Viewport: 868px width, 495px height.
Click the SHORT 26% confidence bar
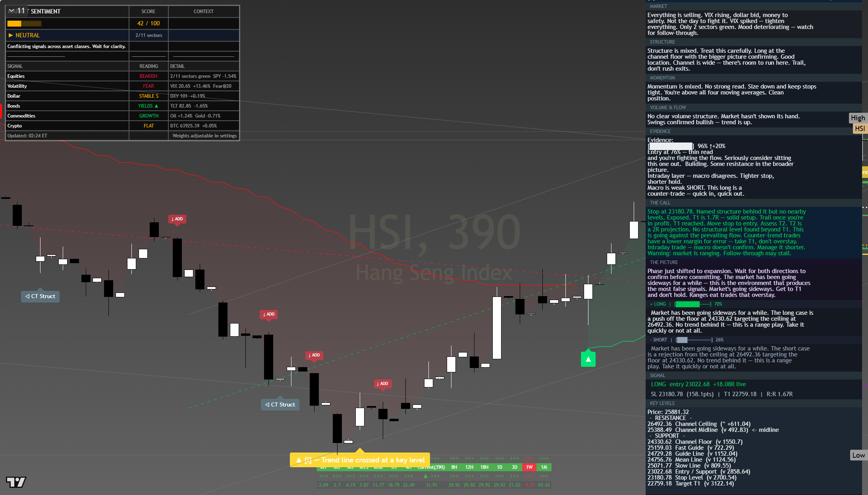tap(694, 340)
